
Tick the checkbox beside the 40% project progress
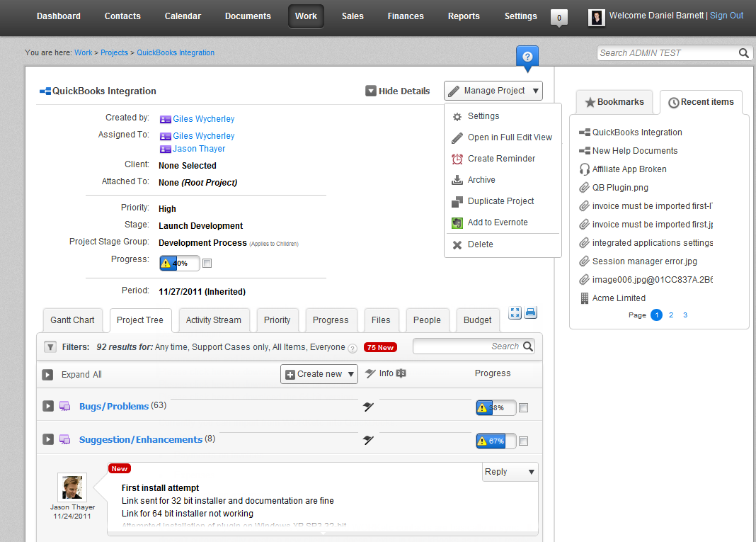coord(207,263)
